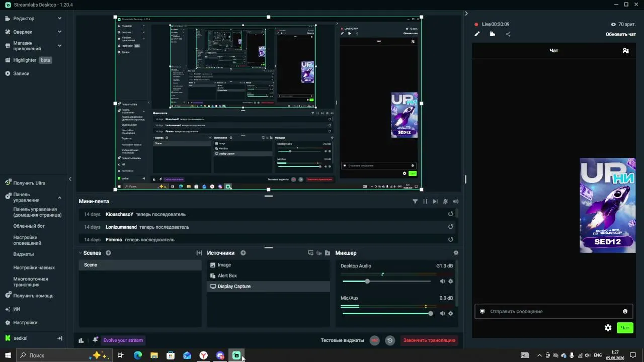Toggle Studio Mode icon in Sources header
Screen dimensions: 644x362
click(310, 253)
